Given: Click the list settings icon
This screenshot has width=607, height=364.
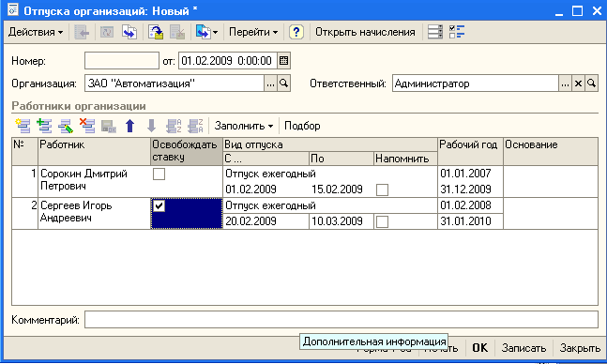Looking at the screenshot, I should pyautogui.click(x=434, y=32).
